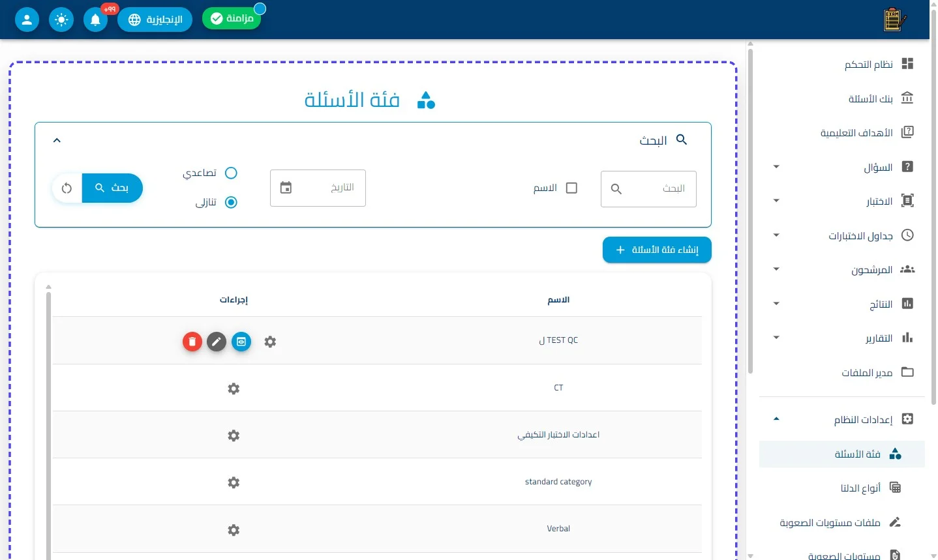Expand جداول الاختبارات menu arrow

(x=776, y=235)
